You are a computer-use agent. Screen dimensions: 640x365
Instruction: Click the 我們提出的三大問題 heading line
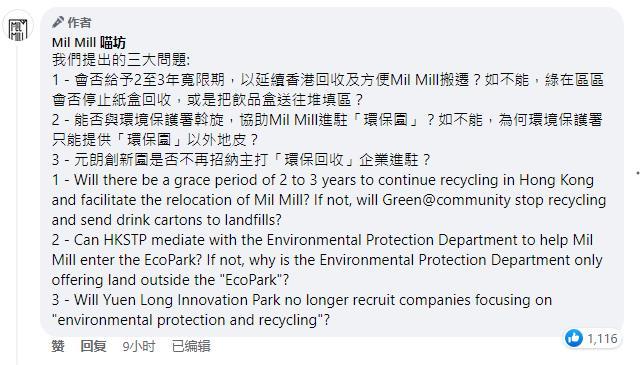[121, 60]
